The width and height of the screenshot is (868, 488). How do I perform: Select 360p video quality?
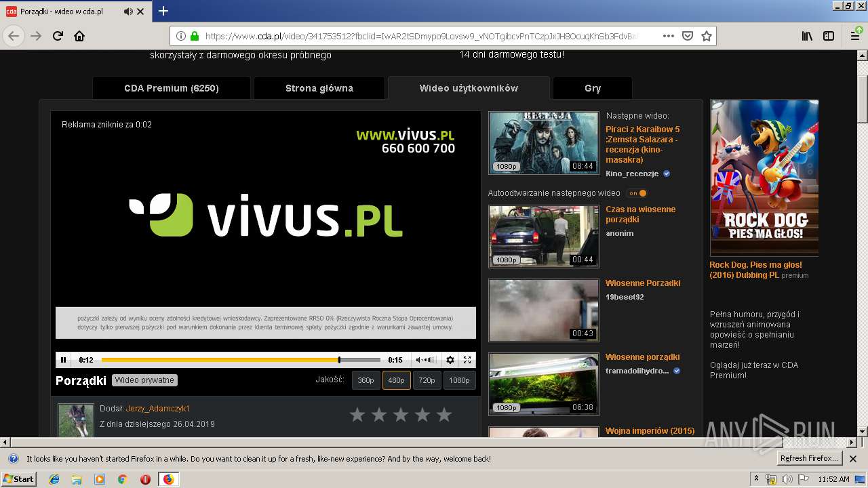366,380
